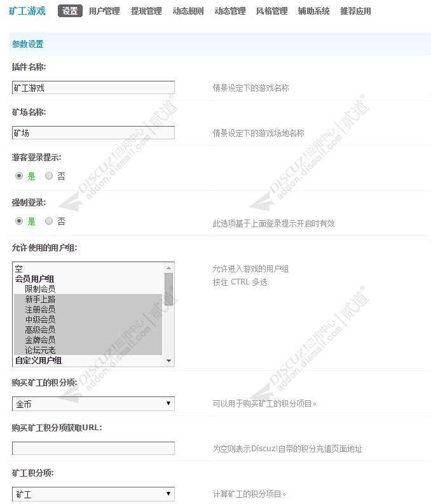Screen dimensions: 431x504
Task: Select 注册会员 in user group list
Action: pos(88,309)
